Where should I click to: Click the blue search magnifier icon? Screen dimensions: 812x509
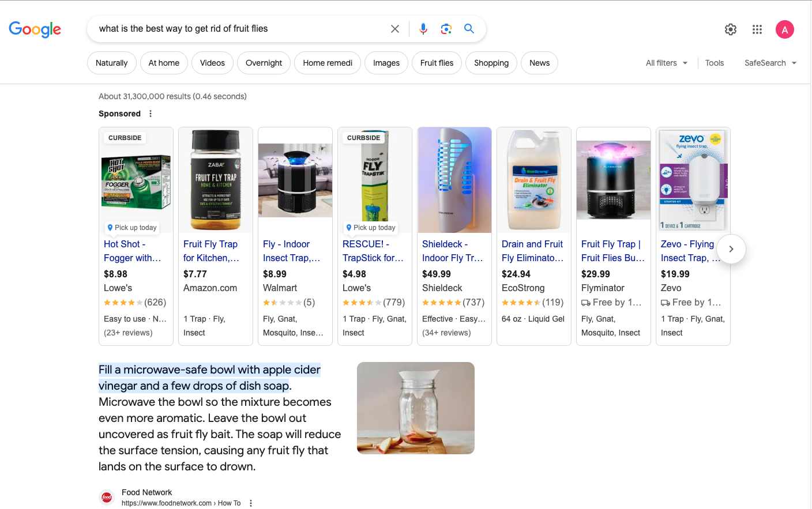pyautogui.click(x=469, y=28)
